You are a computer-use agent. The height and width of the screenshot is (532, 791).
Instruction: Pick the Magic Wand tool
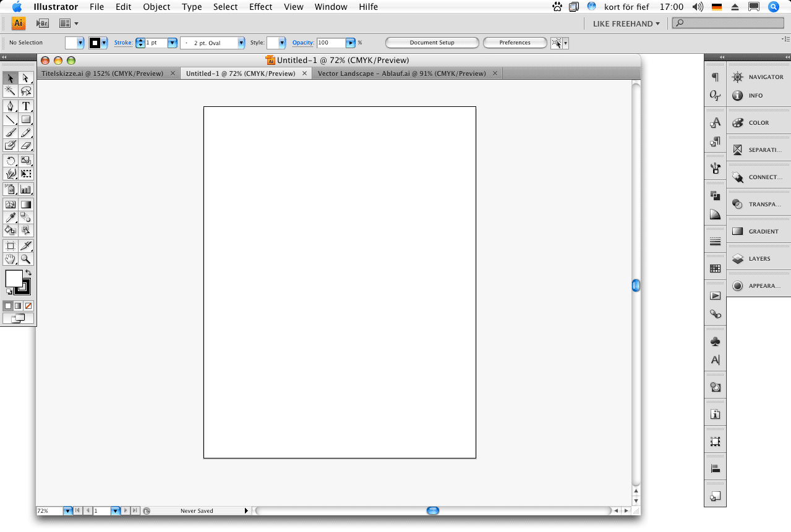11,91
